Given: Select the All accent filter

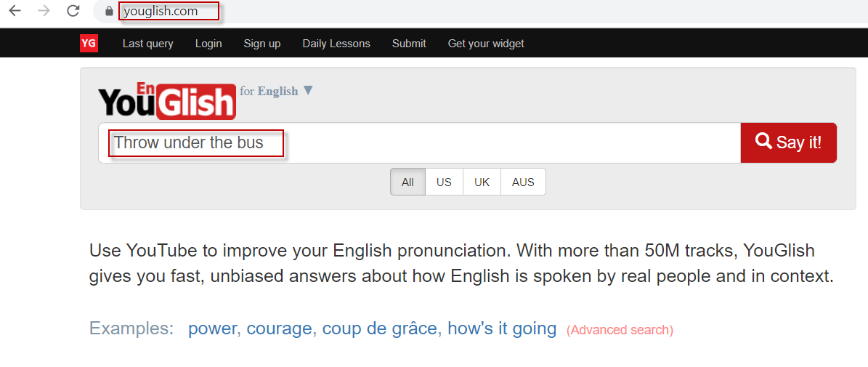Looking at the screenshot, I should pyautogui.click(x=408, y=182).
